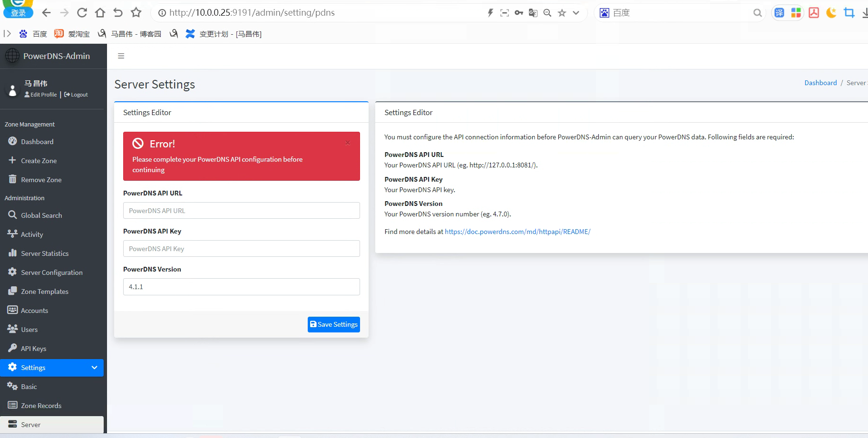This screenshot has height=438, width=868.
Task: Click the Settings gear icon in the sidebar
Action: tap(12, 367)
